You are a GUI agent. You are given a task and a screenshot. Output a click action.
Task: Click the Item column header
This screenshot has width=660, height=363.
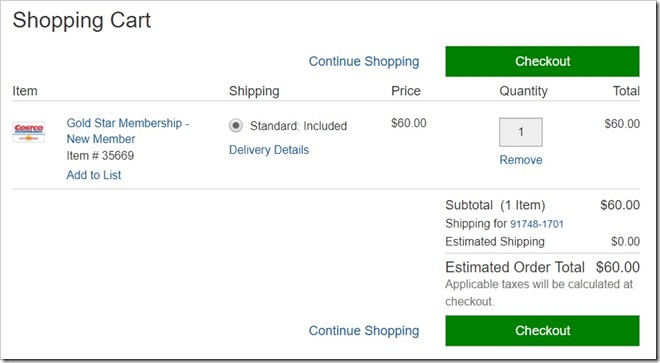click(25, 91)
